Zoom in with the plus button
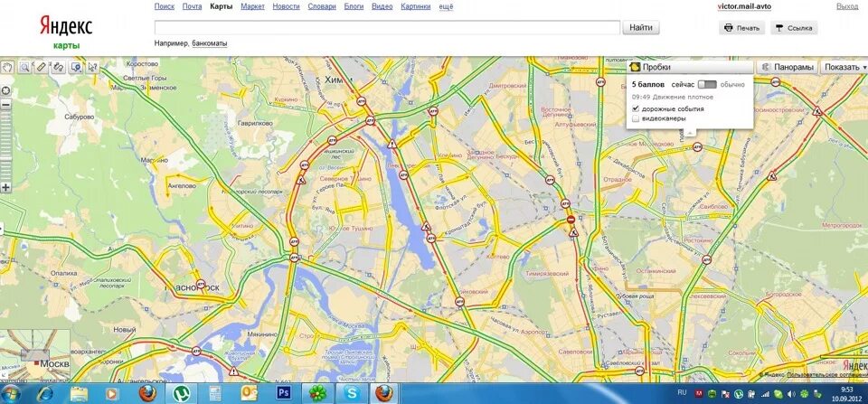This screenshot has width=868, height=404. tap(6, 187)
